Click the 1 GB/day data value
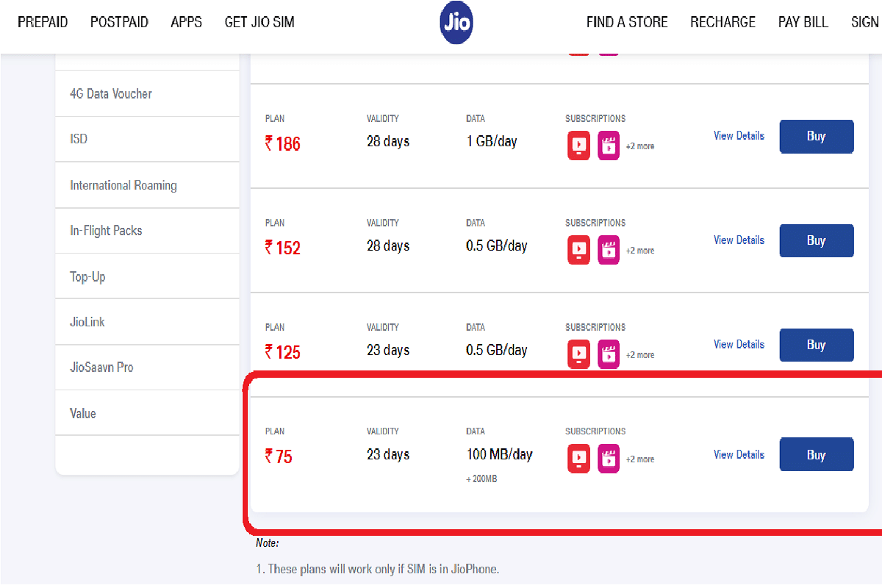The height and width of the screenshot is (588, 882). tap(492, 142)
